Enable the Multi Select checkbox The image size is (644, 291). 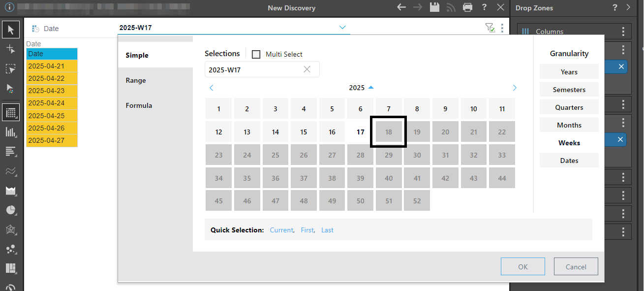click(256, 54)
